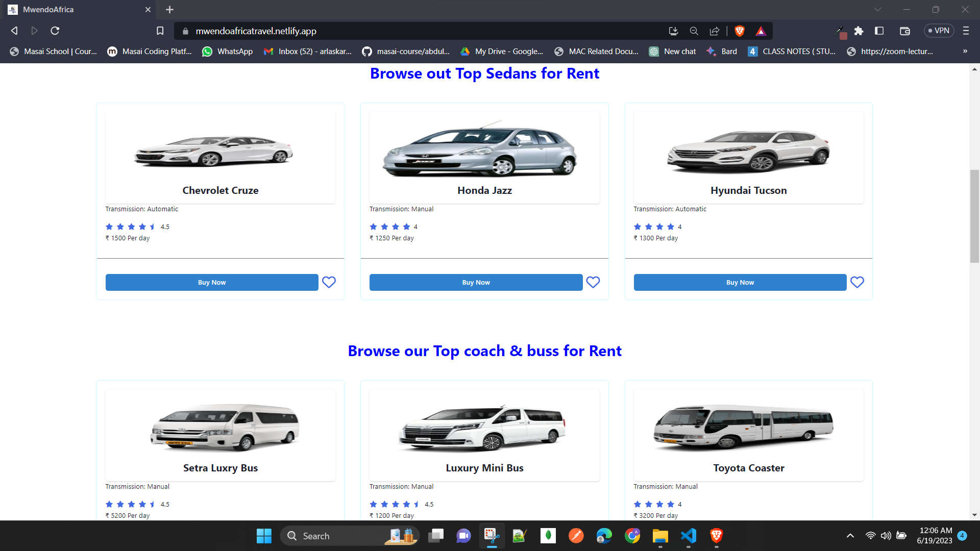This screenshot has width=980, height=551.
Task: Expand the hidden bookmarks overflow chevron
Action: click(965, 51)
